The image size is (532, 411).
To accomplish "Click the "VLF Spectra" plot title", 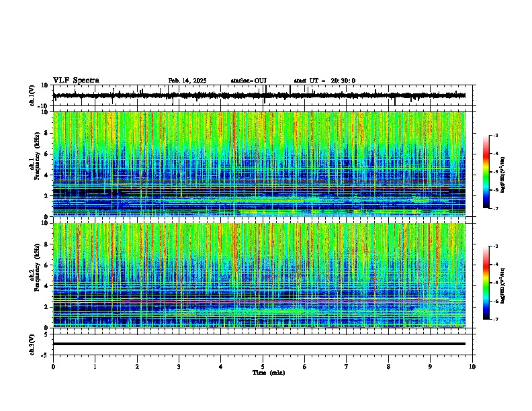I will coord(76,81).
